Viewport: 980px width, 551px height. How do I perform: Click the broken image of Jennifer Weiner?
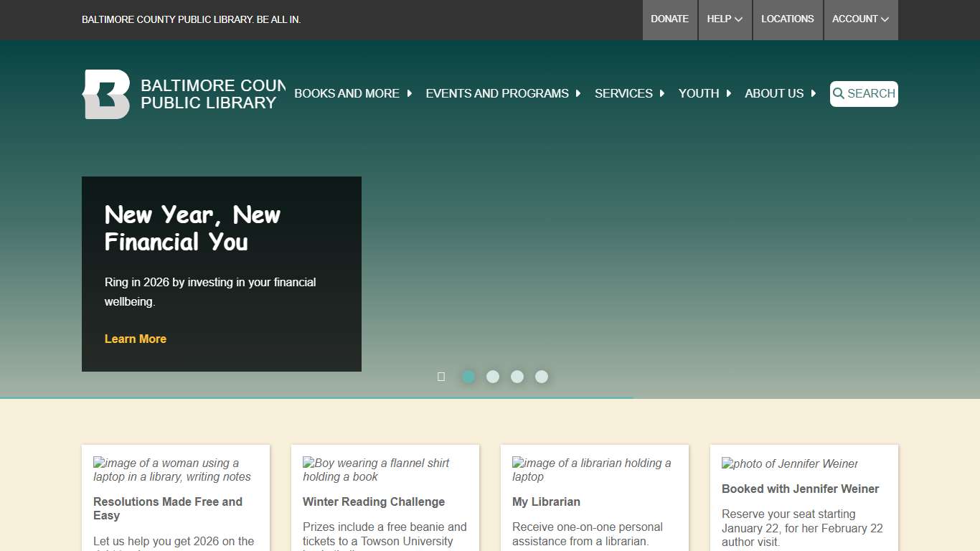click(x=789, y=464)
